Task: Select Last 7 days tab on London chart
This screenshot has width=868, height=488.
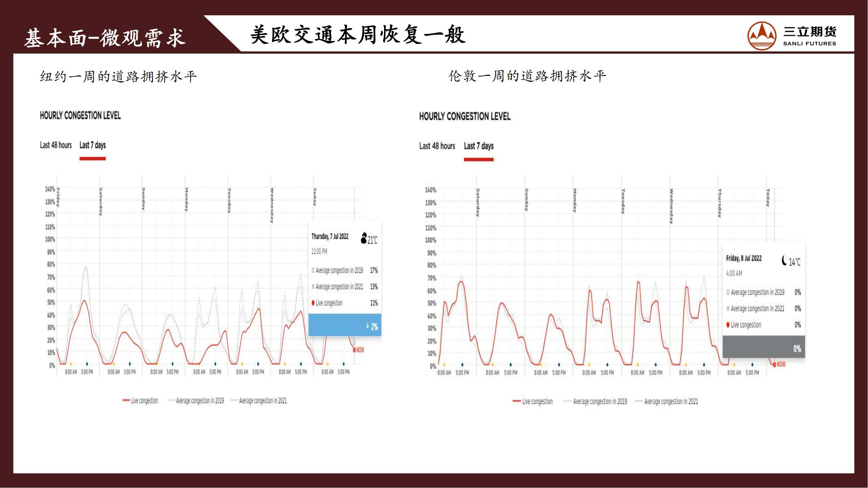Action: (x=478, y=146)
